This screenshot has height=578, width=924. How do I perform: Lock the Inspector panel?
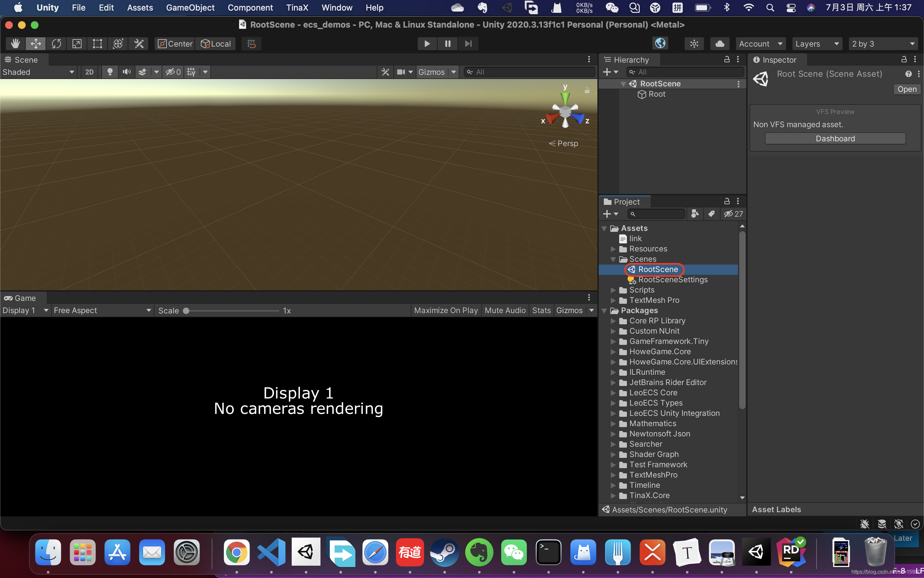(904, 59)
